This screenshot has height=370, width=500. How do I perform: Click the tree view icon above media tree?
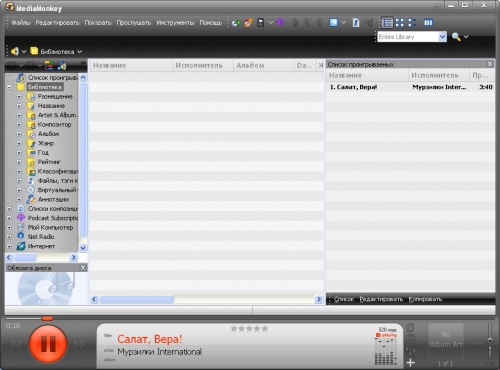49,66
